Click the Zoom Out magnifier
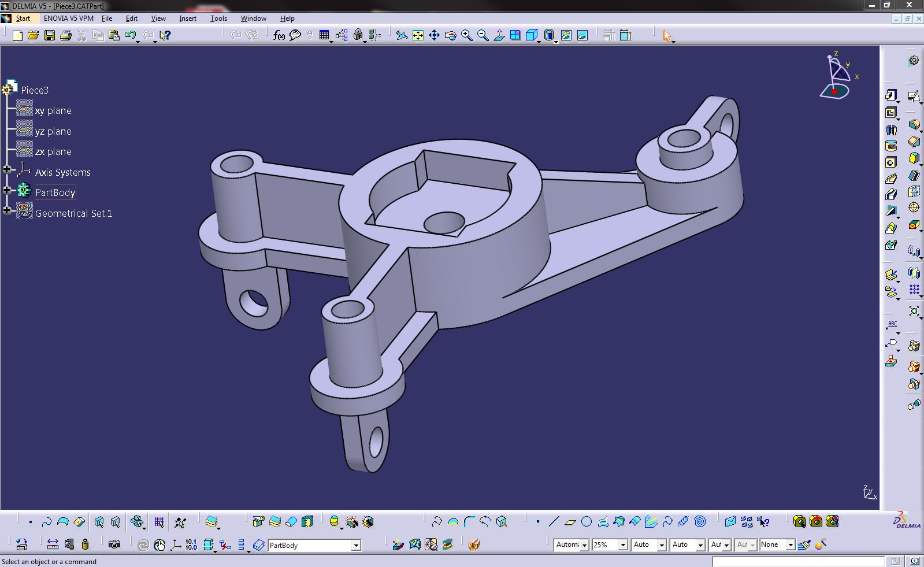Screen dimensions: 924x567 [x=483, y=36]
